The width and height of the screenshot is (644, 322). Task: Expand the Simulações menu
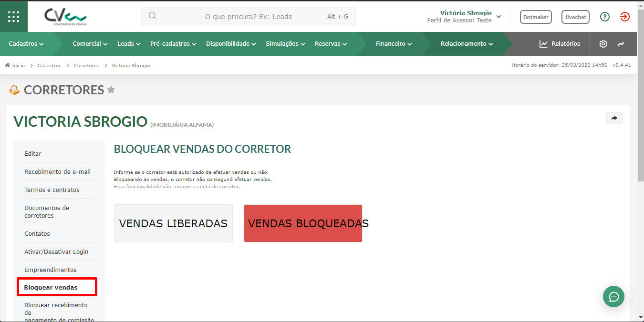coord(286,44)
